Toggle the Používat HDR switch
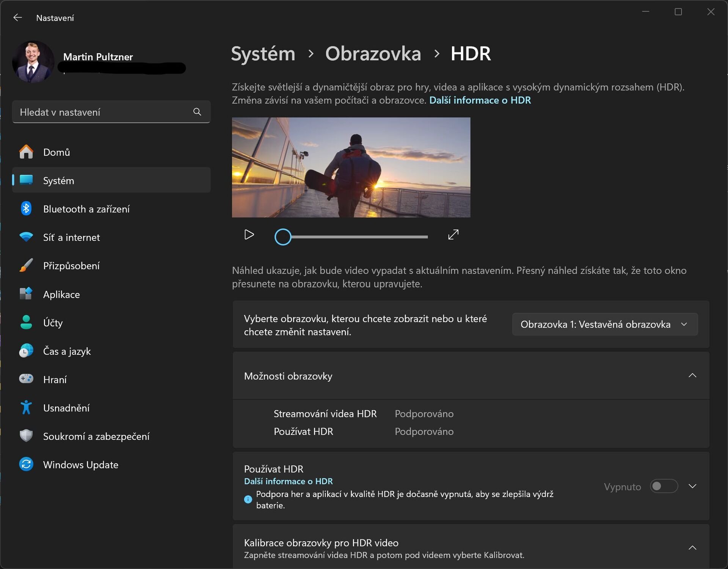 pos(664,486)
